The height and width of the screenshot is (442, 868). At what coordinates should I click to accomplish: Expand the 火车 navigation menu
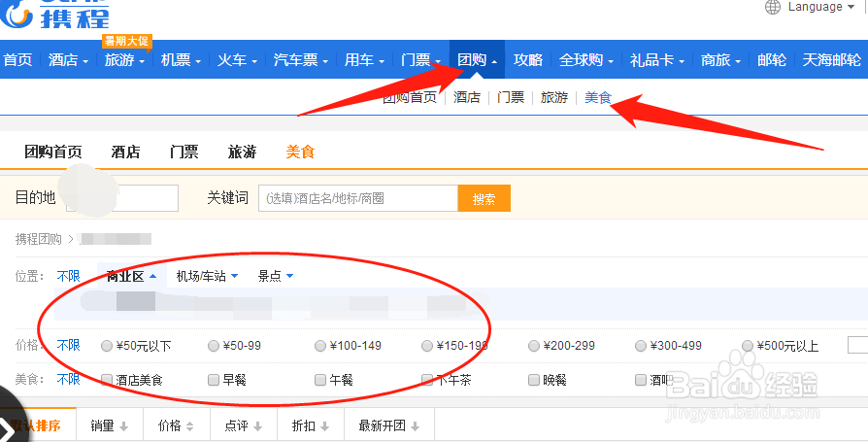pos(237,60)
